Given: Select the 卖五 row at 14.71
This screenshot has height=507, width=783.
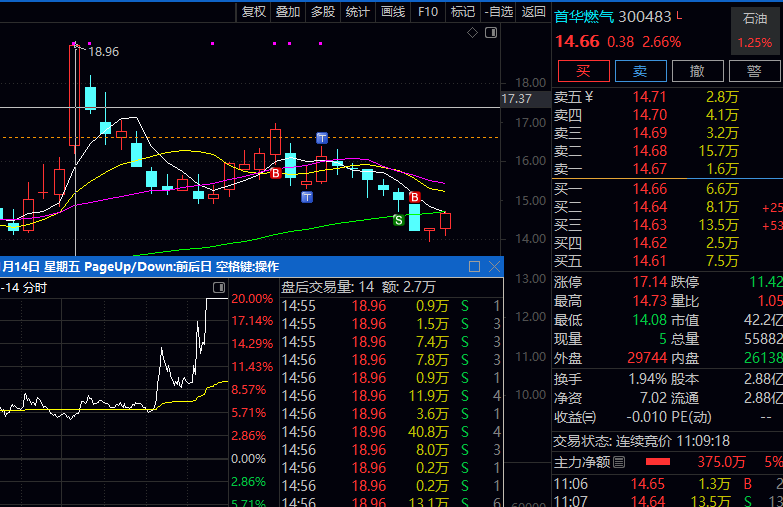Looking at the screenshot, I should [667, 97].
